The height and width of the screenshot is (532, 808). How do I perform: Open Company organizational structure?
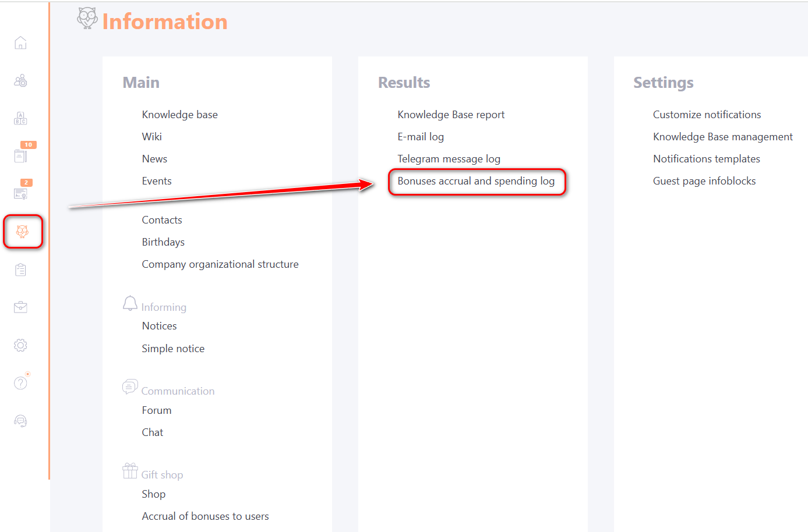(220, 264)
